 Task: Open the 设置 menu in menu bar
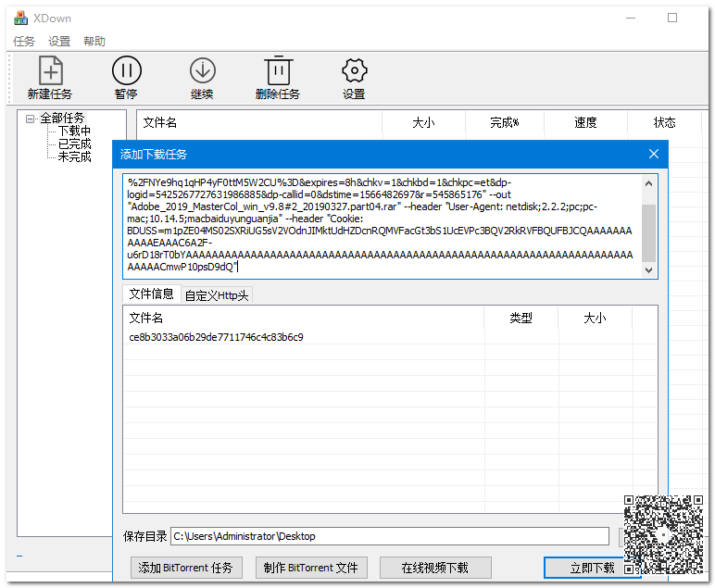59,42
